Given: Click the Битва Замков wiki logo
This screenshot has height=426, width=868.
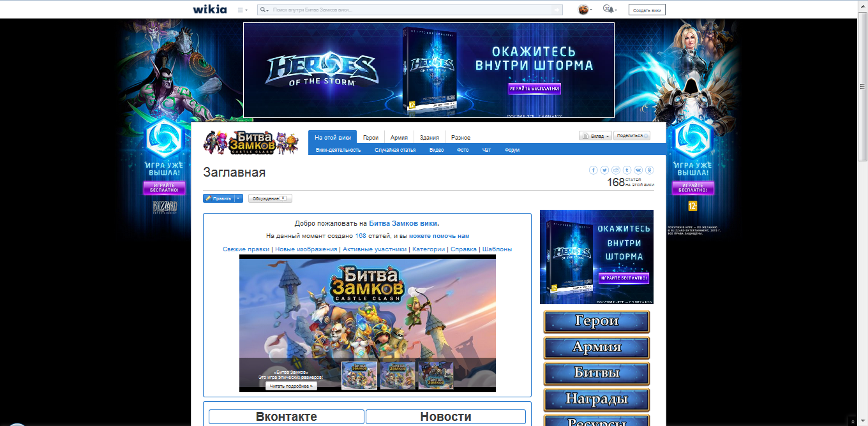Looking at the screenshot, I should click(x=251, y=142).
